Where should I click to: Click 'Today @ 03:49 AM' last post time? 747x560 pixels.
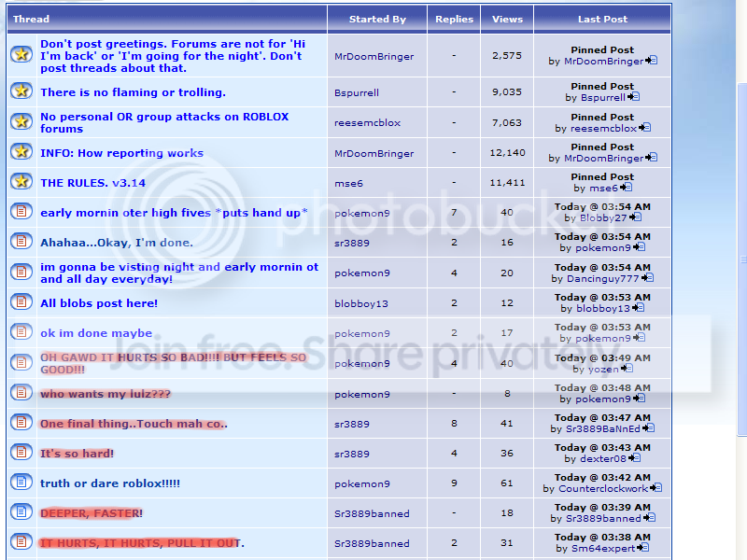[602, 357]
